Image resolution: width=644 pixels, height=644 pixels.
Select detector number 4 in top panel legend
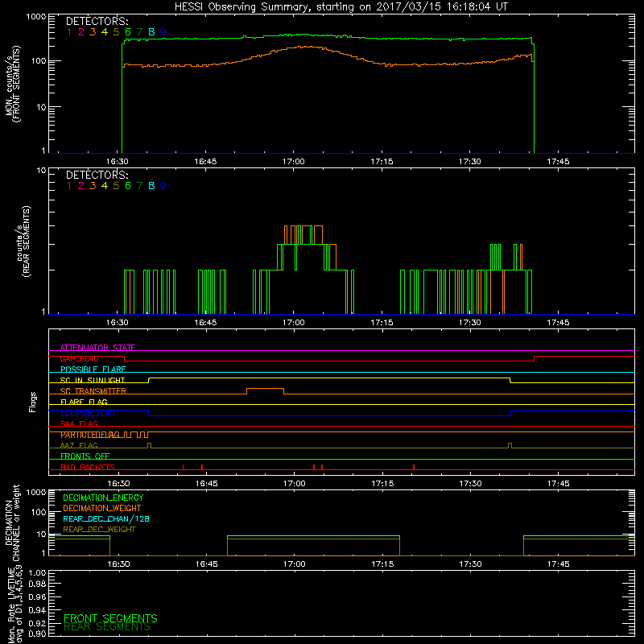[x=105, y=32]
